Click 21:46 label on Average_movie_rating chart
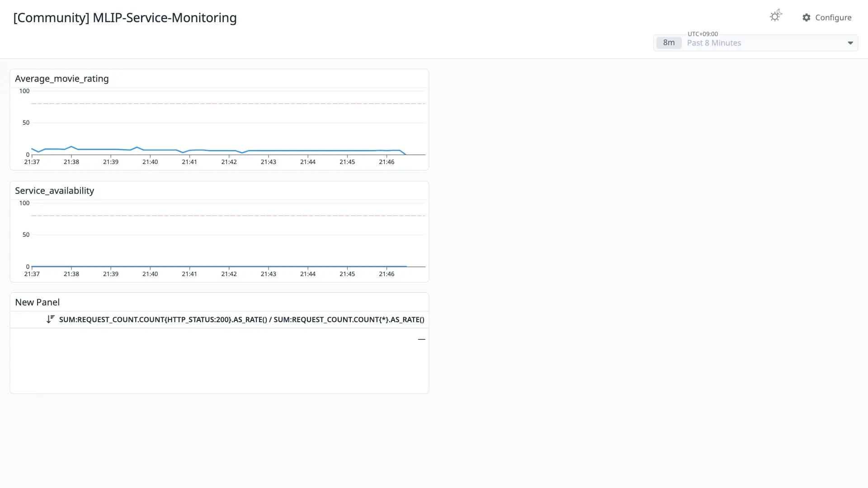The height and width of the screenshot is (488, 868). click(387, 162)
